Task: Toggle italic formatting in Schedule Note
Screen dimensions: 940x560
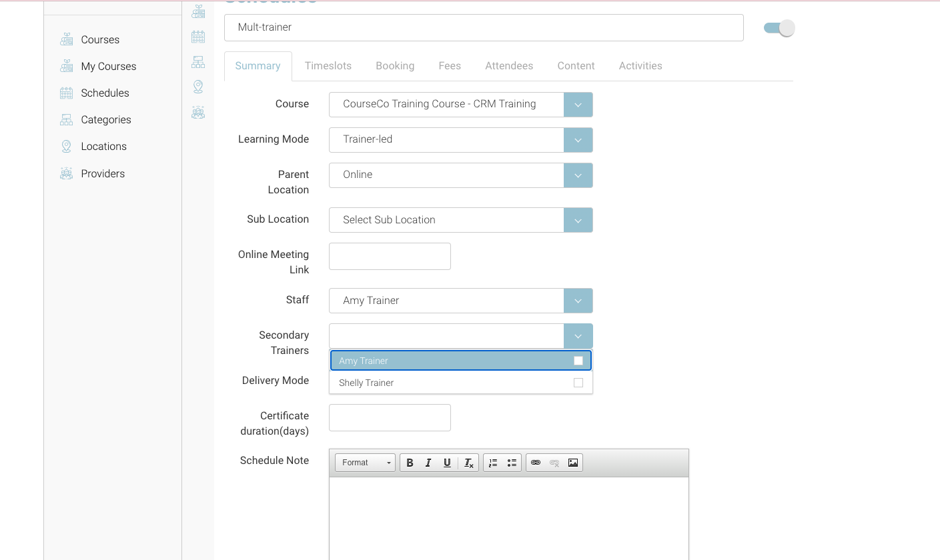Action: [x=428, y=463]
